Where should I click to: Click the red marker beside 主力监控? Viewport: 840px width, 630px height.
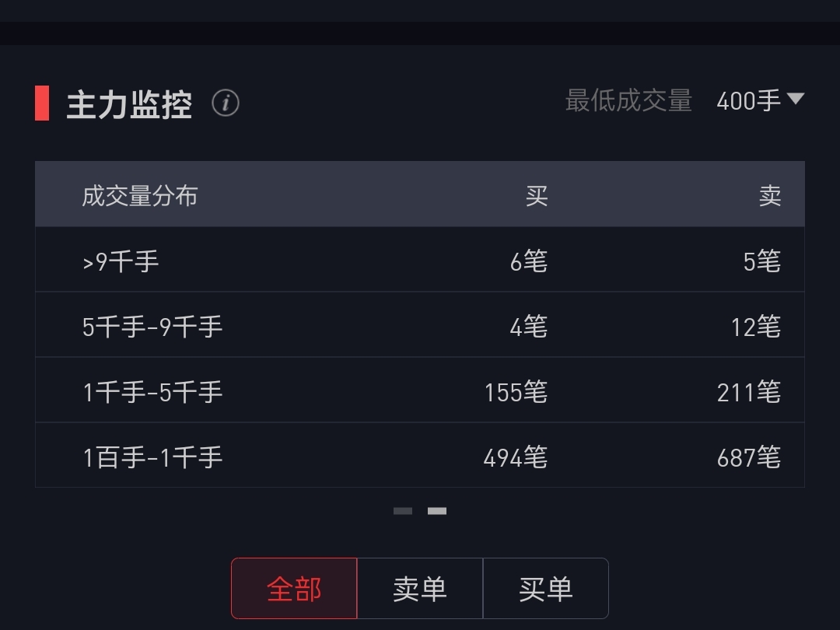pyautogui.click(x=42, y=103)
